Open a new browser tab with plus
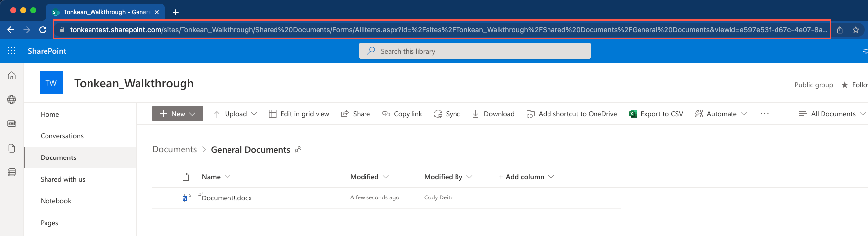 point(176,12)
